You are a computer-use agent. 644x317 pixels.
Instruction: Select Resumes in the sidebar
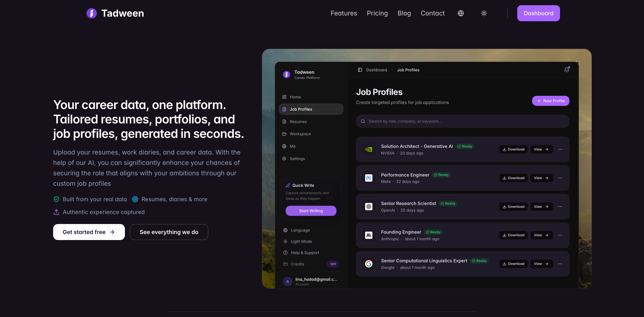point(311,122)
